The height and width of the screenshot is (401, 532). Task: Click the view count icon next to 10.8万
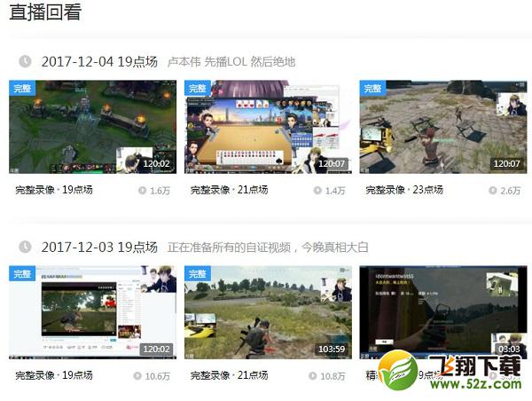coord(313,376)
